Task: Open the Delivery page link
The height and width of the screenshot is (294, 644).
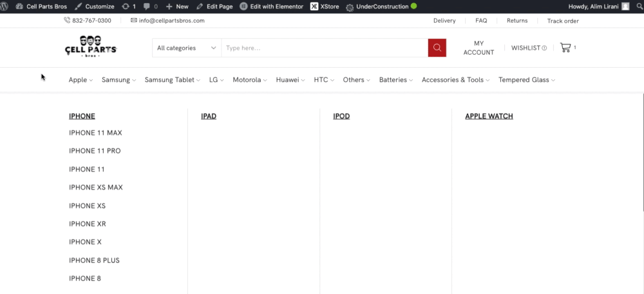Action: pyautogui.click(x=444, y=21)
